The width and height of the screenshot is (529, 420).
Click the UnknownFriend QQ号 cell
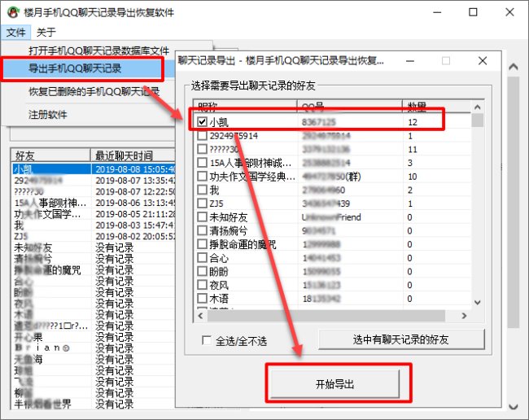pyautogui.click(x=331, y=217)
